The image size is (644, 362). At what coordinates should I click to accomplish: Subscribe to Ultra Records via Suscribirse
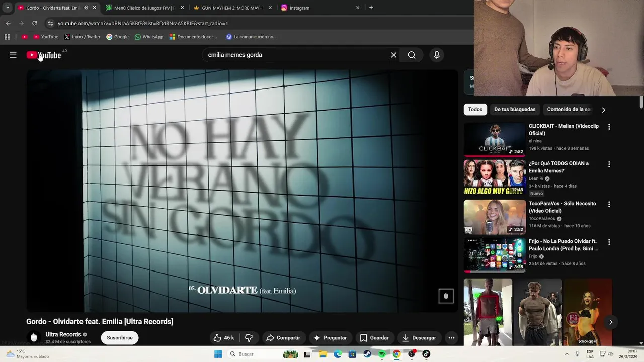120,338
